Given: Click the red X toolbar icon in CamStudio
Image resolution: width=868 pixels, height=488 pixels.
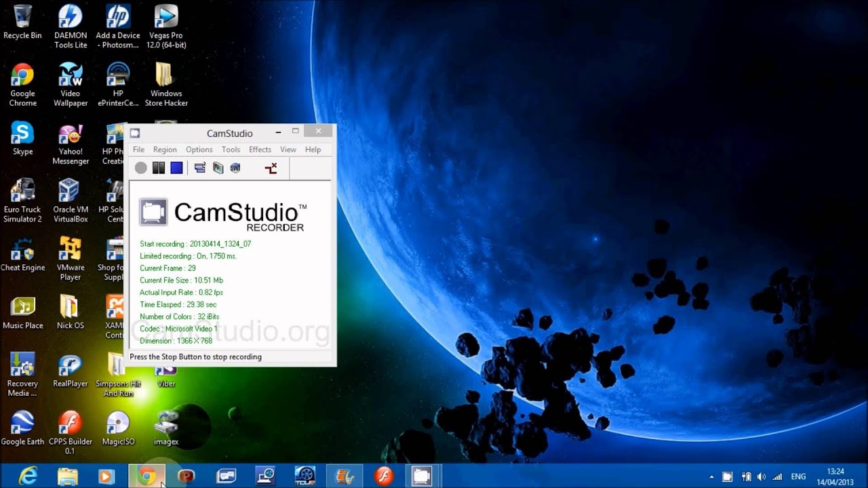Looking at the screenshot, I should (271, 168).
